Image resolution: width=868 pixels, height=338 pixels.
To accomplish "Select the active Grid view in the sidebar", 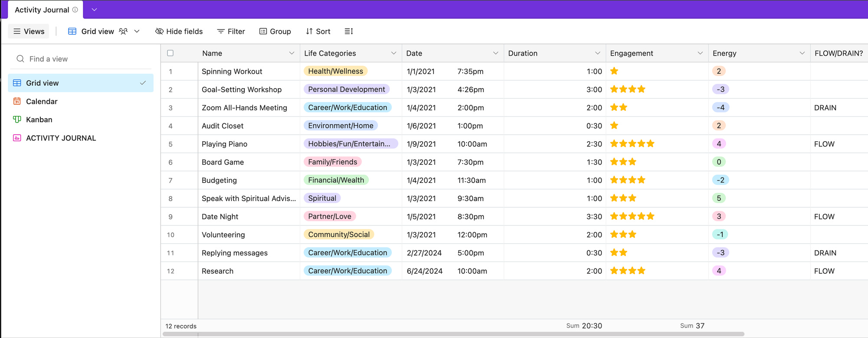I will (x=81, y=83).
